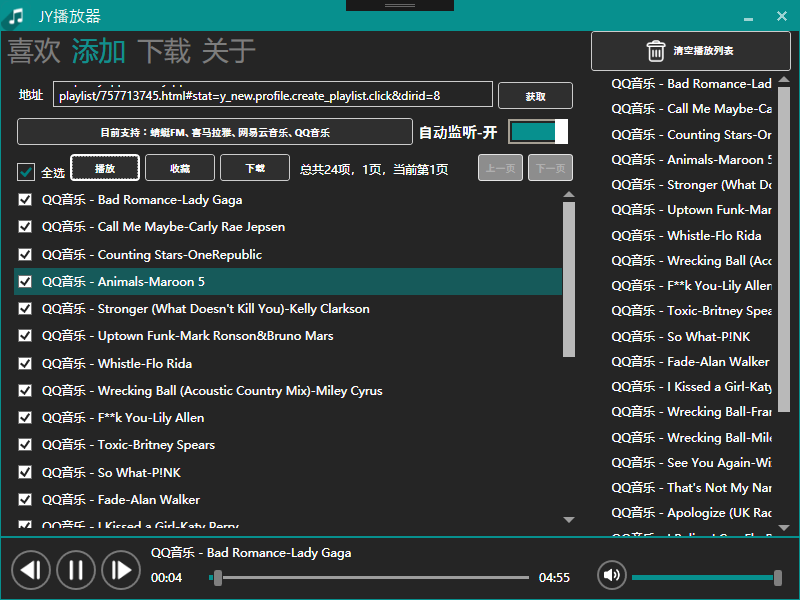Select Apologize (UK Radio) in playlist

point(691,513)
